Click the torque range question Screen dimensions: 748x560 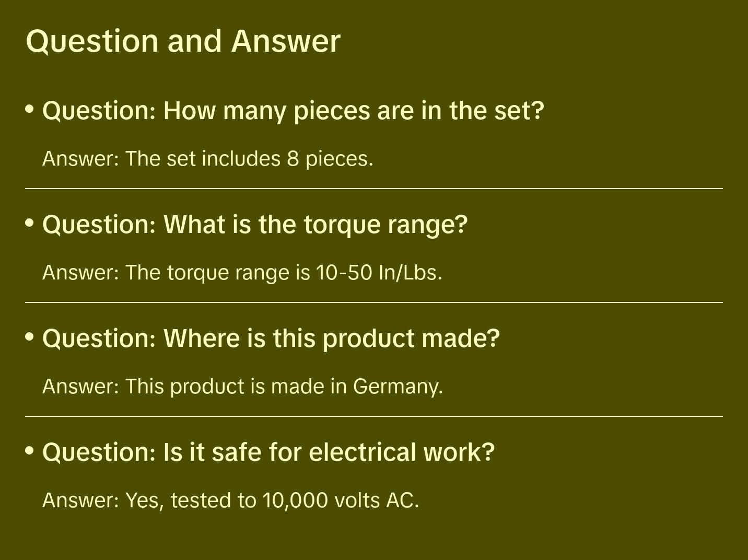coord(255,225)
